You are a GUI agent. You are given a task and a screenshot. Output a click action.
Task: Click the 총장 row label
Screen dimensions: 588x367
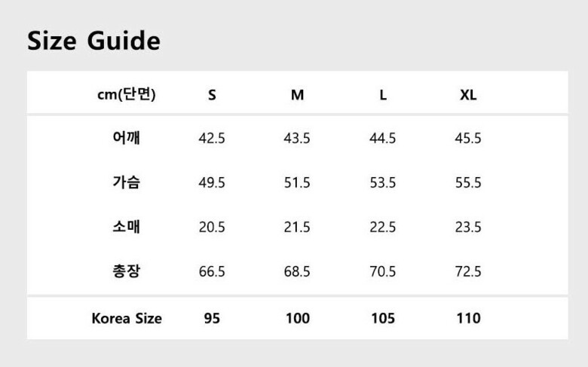(127, 271)
